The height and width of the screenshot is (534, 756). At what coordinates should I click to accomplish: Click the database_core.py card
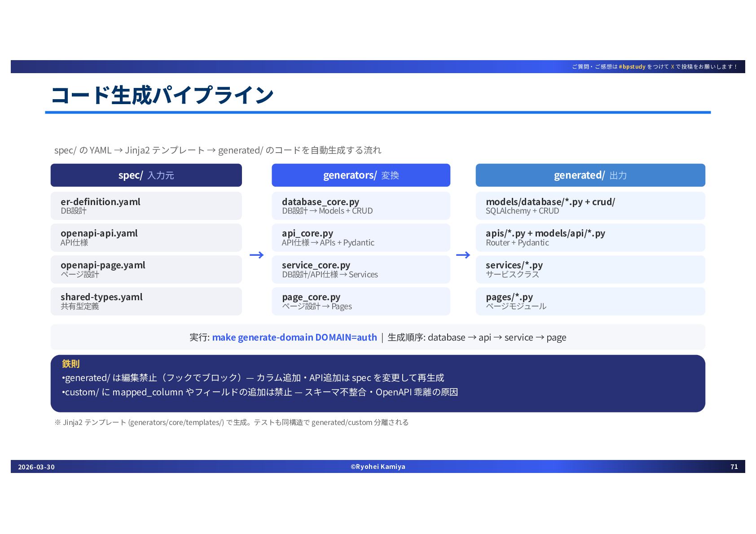[x=361, y=206]
